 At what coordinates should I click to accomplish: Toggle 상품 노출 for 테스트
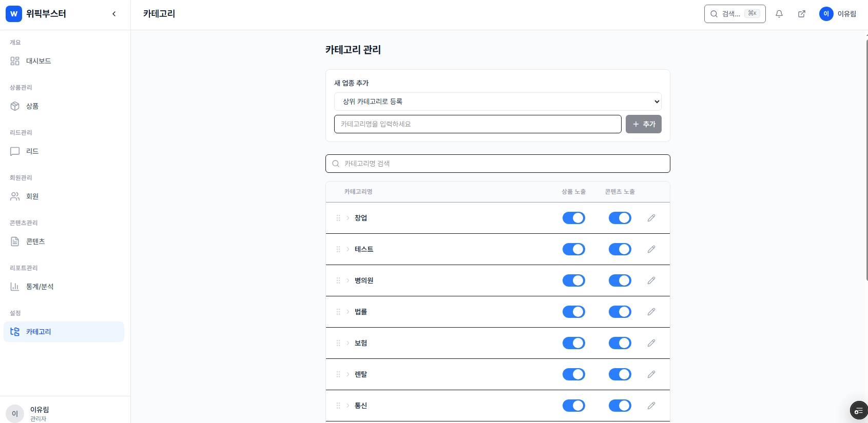574,249
